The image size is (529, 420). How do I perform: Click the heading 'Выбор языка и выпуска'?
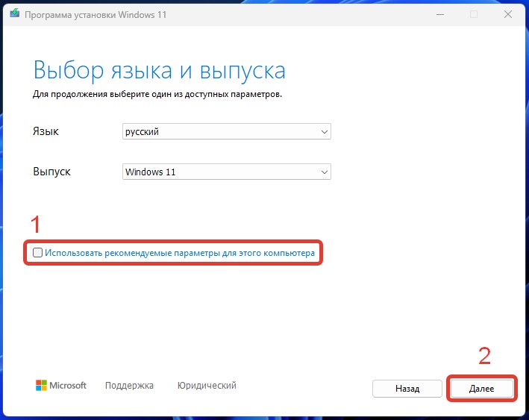pos(159,71)
